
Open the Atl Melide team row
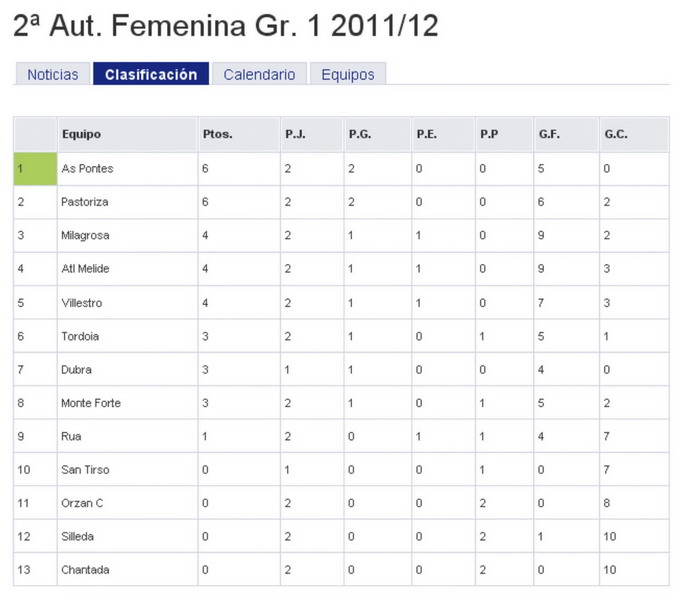(341, 269)
